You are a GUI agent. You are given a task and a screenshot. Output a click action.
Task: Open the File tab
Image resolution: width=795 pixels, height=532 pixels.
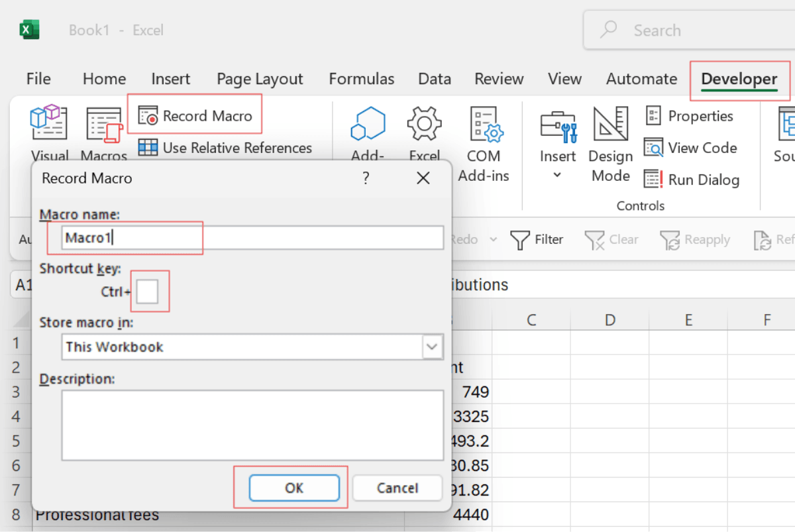(38, 79)
